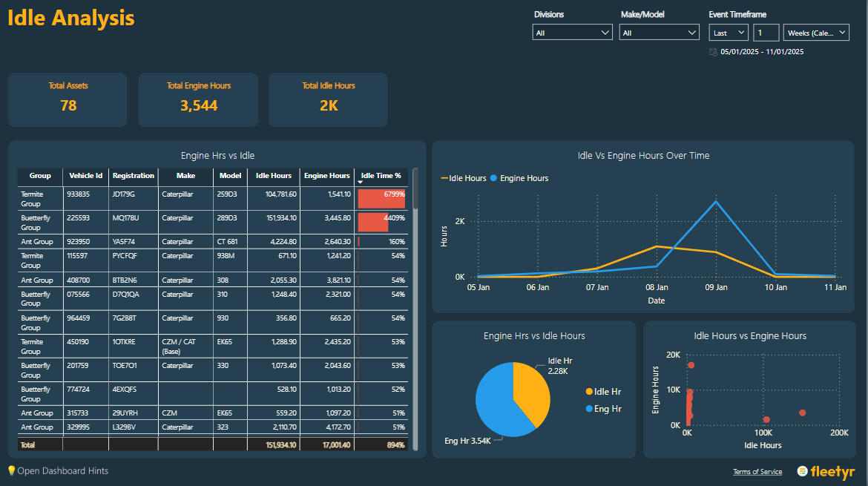
Task: Sort table by the Vehicle Id column header
Action: 85,176
